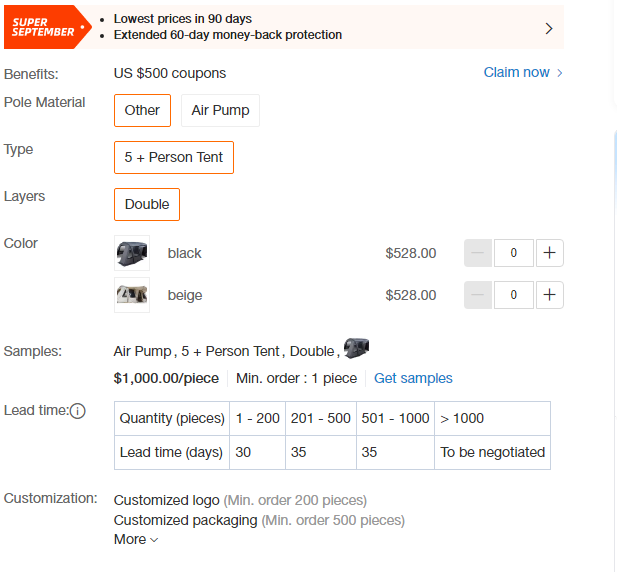View the black tent thumbnail
617x572 pixels.
pos(132,253)
